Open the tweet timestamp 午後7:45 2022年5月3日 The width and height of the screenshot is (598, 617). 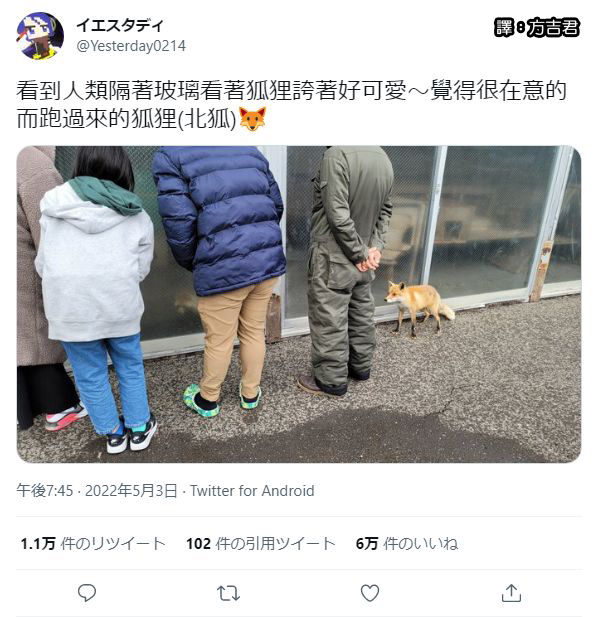(97, 491)
